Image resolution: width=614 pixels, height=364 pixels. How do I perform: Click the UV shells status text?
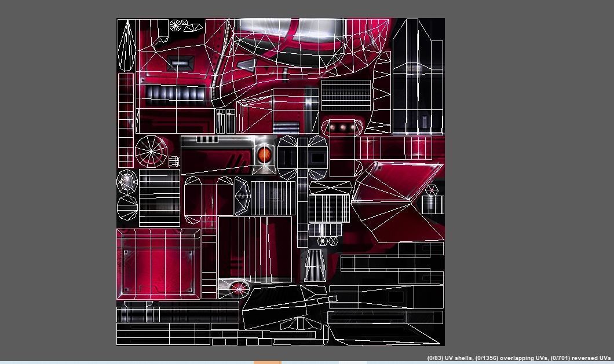point(518,358)
